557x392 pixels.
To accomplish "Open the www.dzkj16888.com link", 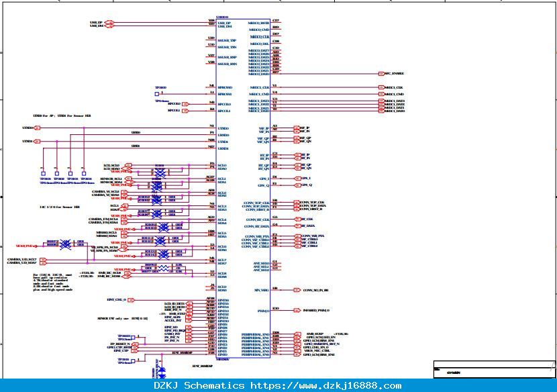I will point(325,385).
